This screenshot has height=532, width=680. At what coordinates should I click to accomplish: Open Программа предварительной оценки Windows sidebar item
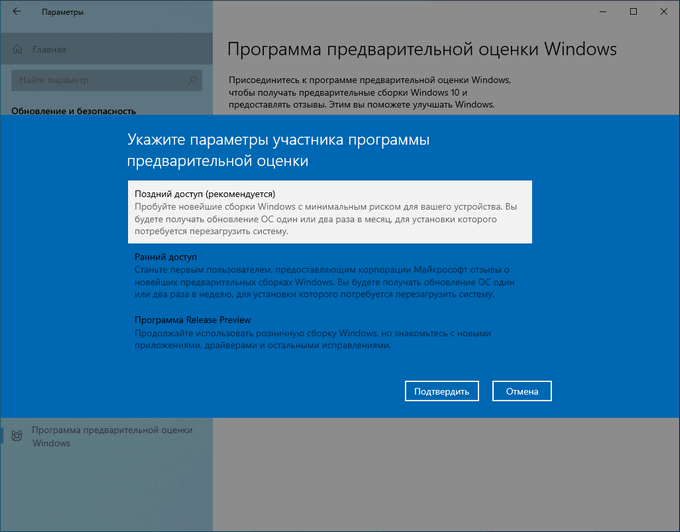coord(106,436)
